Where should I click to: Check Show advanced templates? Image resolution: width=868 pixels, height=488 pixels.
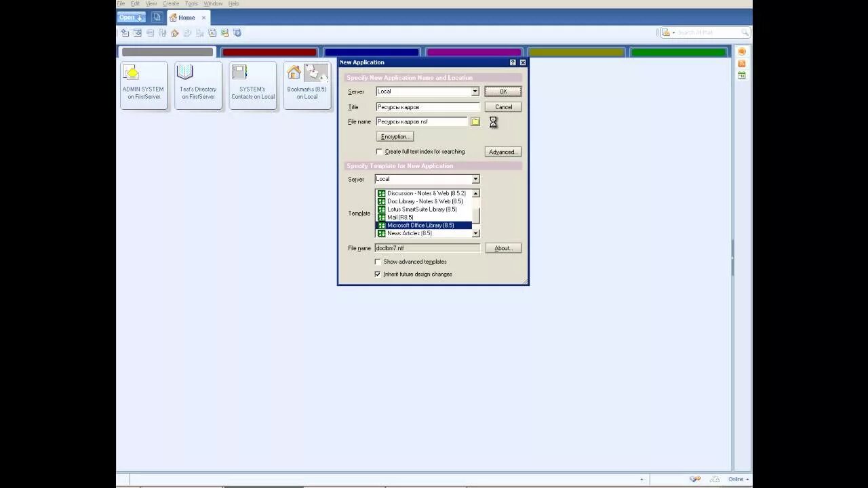pos(378,262)
